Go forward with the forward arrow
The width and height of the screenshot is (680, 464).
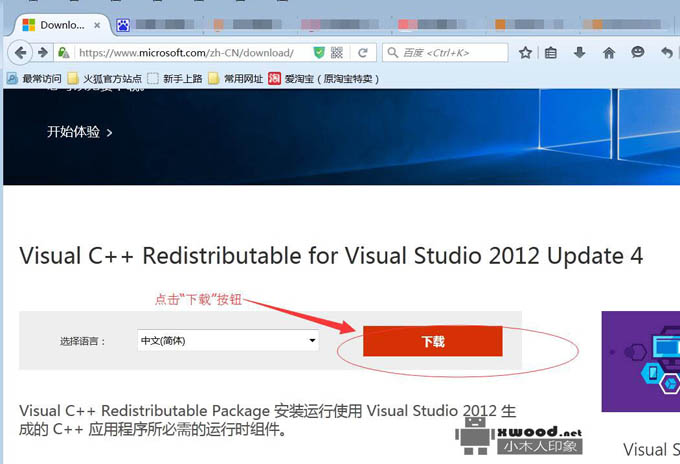point(43,53)
